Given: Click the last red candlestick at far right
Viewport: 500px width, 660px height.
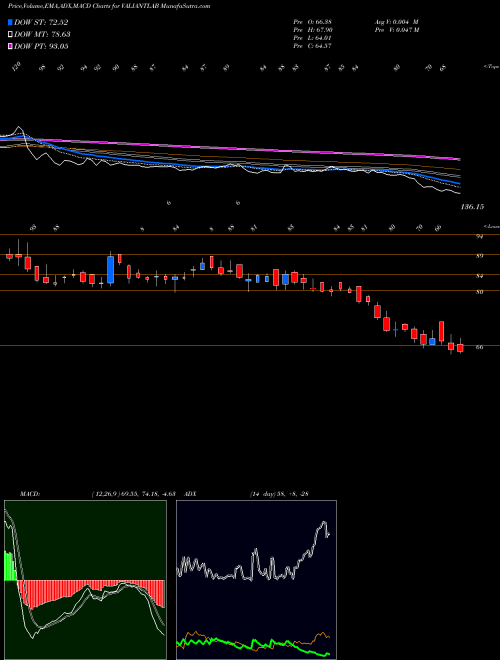Looking at the screenshot, I should (x=460, y=348).
